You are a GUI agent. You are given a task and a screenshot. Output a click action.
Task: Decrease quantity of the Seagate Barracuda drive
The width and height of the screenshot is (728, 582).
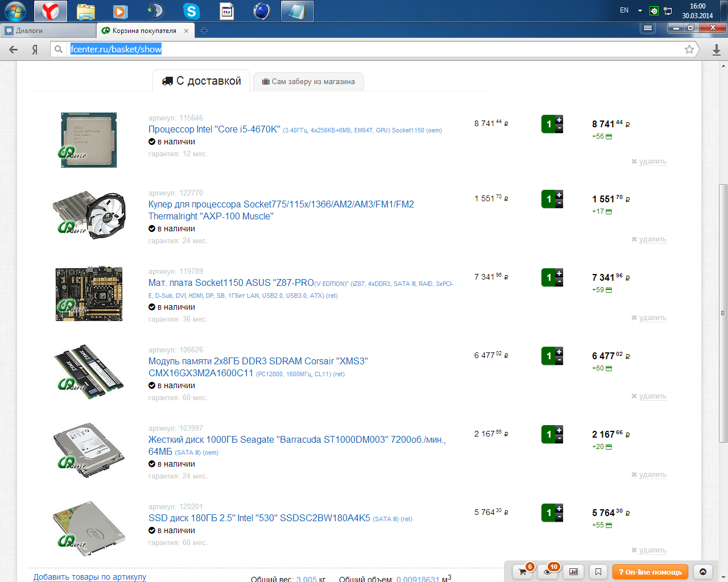(559, 439)
